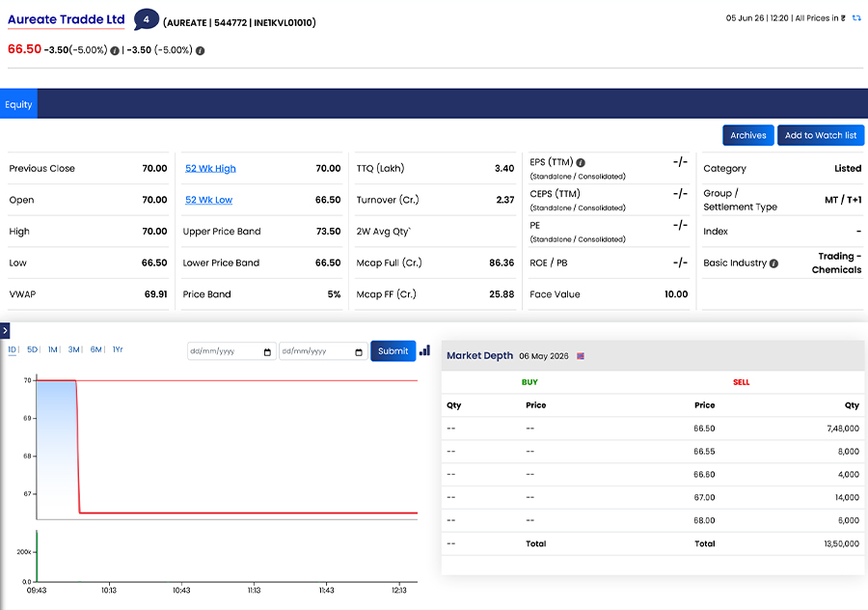The width and height of the screenshot is (868, 610).
Task: Click the Category value Listed
Action: (848, 168)
